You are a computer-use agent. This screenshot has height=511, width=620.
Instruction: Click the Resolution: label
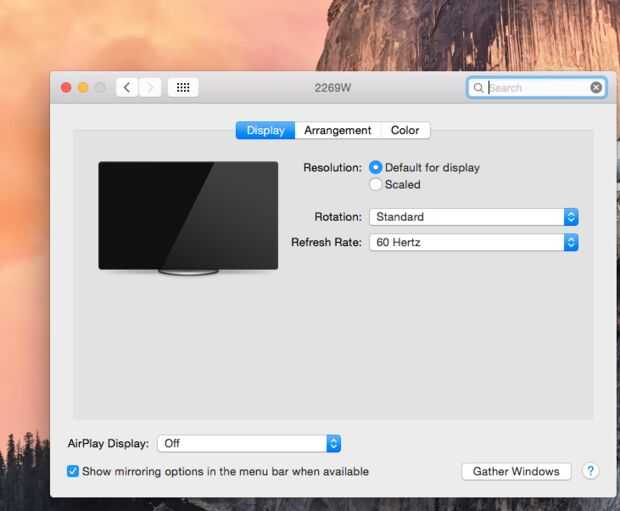(x=333, y=168)
